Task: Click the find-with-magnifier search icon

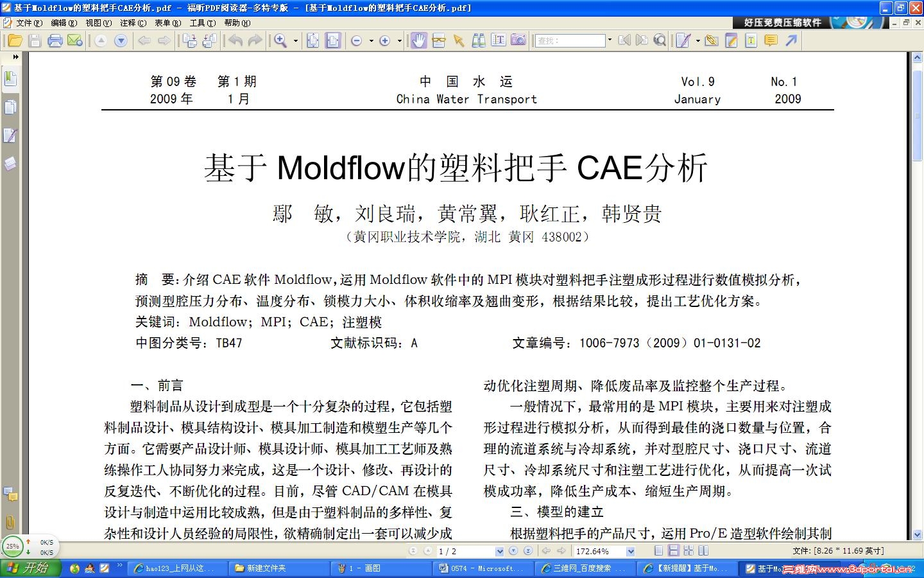Action: click(x=660, y=40)
